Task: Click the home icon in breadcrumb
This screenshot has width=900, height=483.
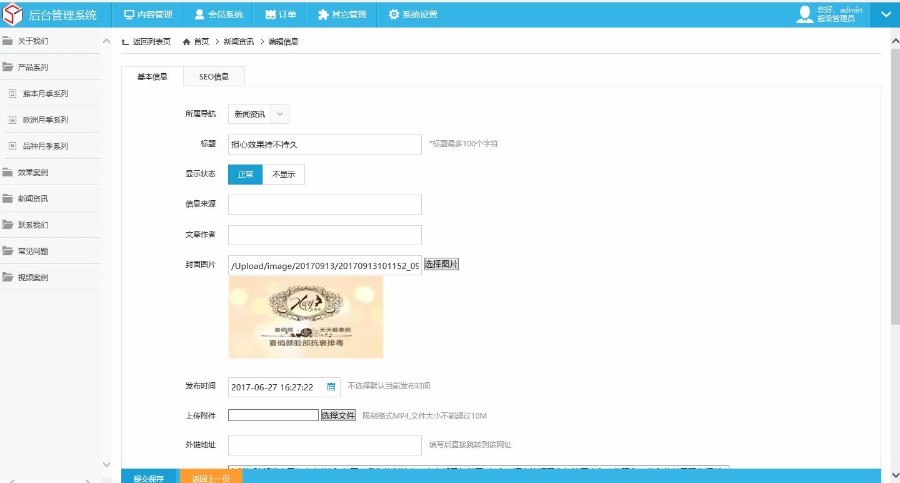Action: click(x=187, y=42)
